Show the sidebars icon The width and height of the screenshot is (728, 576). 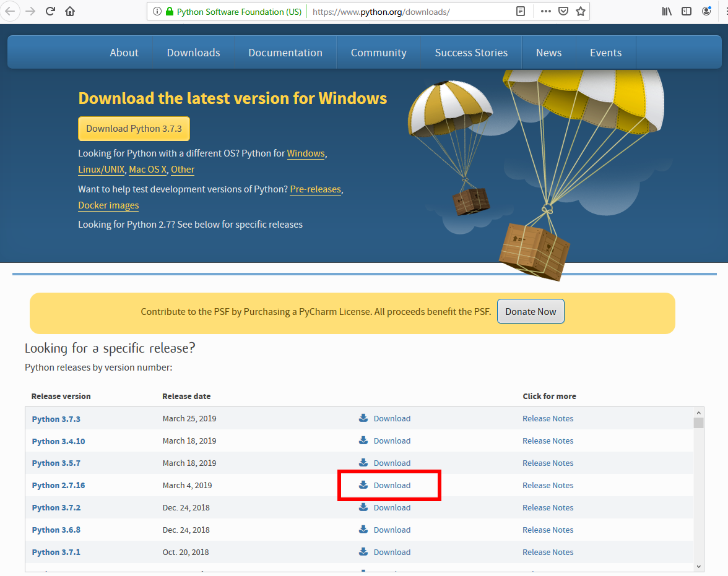coord(686,12)
